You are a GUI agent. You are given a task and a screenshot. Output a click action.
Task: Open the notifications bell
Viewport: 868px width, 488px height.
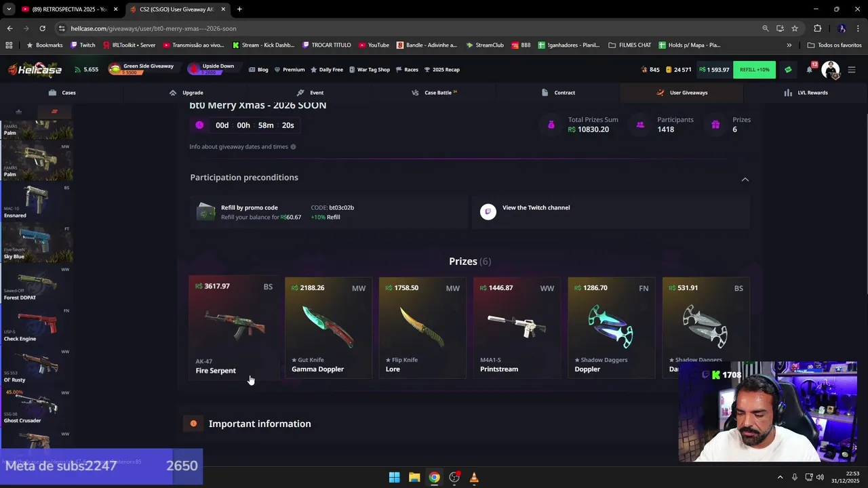810,69
